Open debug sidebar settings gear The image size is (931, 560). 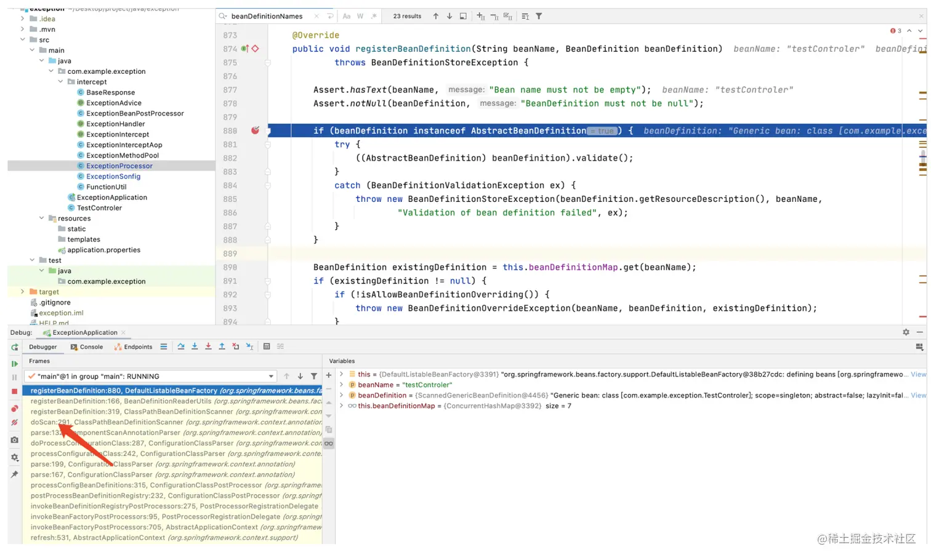tap(14, 457)
